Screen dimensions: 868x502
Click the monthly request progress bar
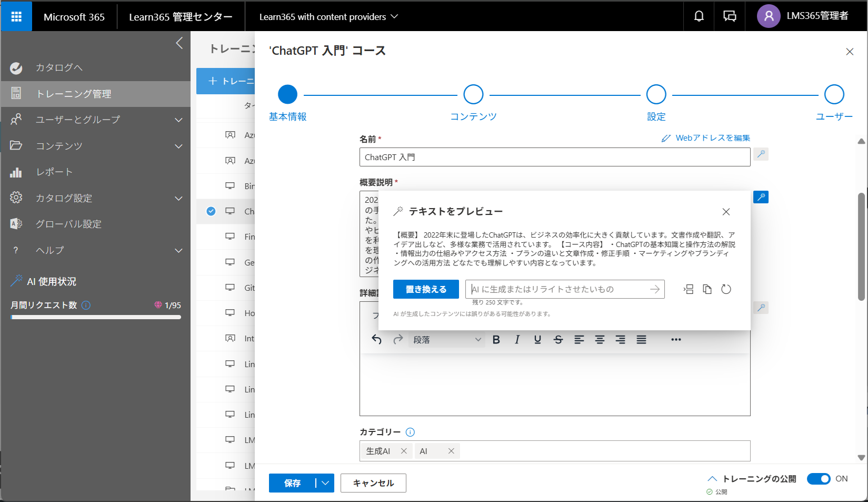(x=96, y=317)
